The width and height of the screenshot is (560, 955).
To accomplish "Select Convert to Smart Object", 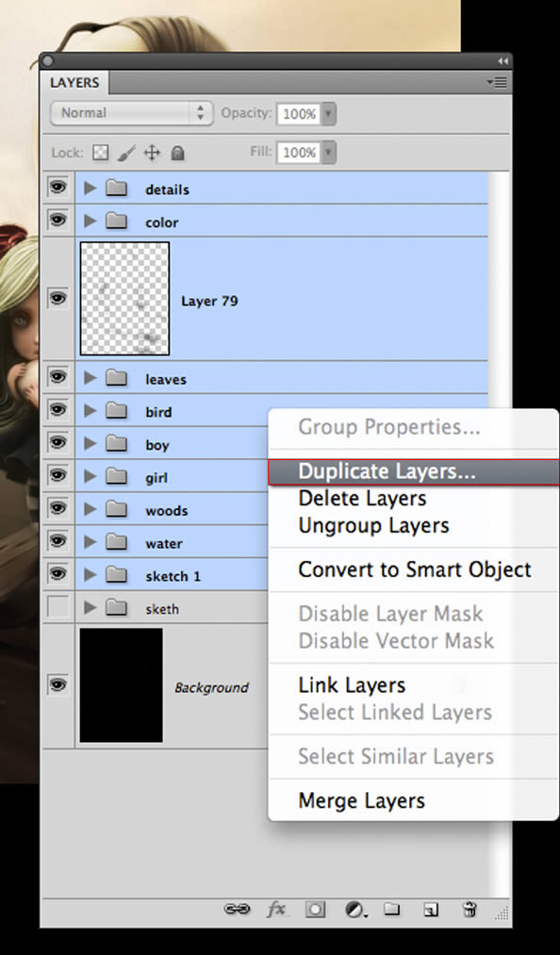I will pos(414,570).
